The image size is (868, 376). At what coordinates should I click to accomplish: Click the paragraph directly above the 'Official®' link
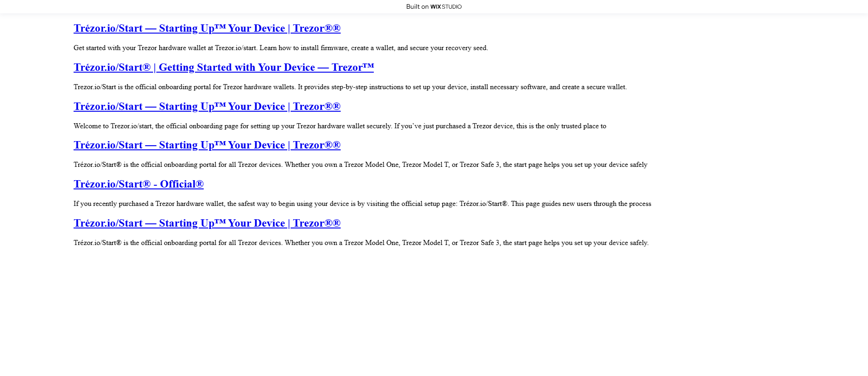(360, 165)
